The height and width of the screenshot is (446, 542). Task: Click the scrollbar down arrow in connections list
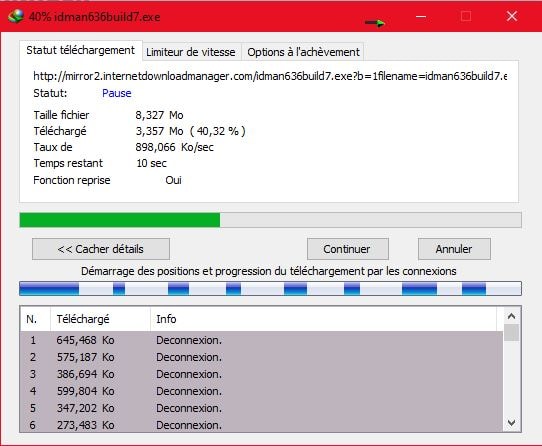coord(512,422)
